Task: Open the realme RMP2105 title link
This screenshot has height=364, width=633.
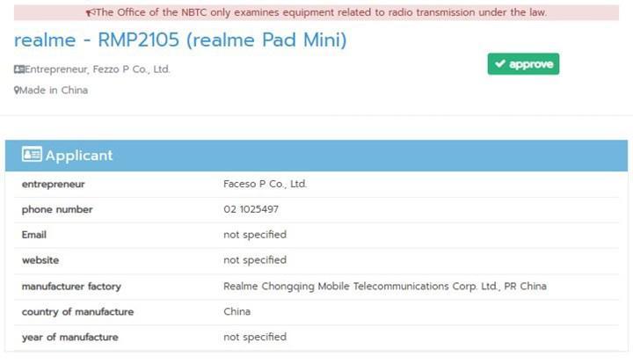Action: pos(180,40)
